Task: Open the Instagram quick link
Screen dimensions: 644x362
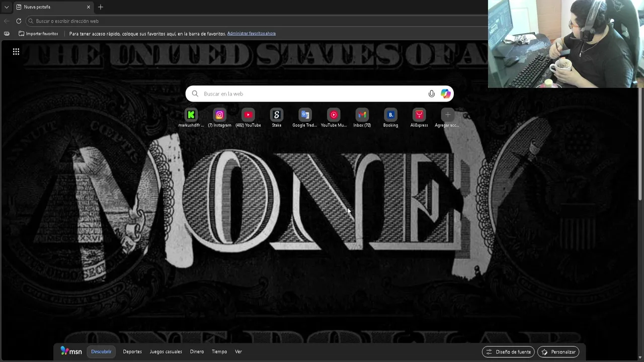Action: pyautogui.click(x=219, y=119)
